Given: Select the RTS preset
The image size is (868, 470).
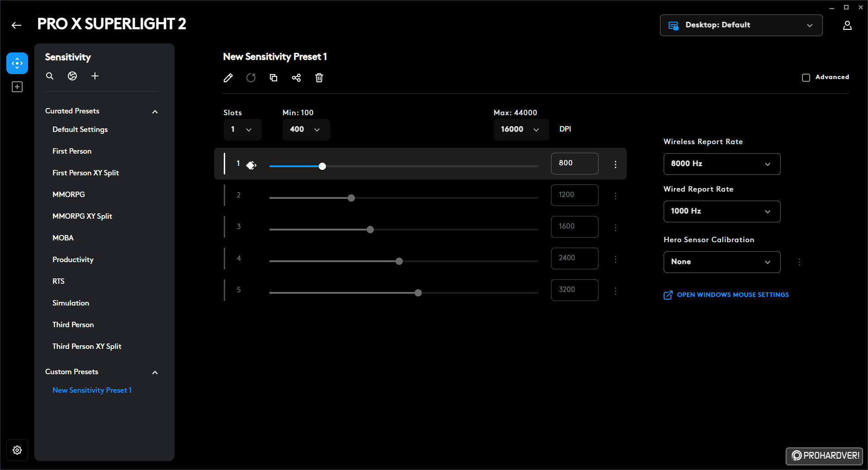Looking at the screenshot, I should [58, 282].
